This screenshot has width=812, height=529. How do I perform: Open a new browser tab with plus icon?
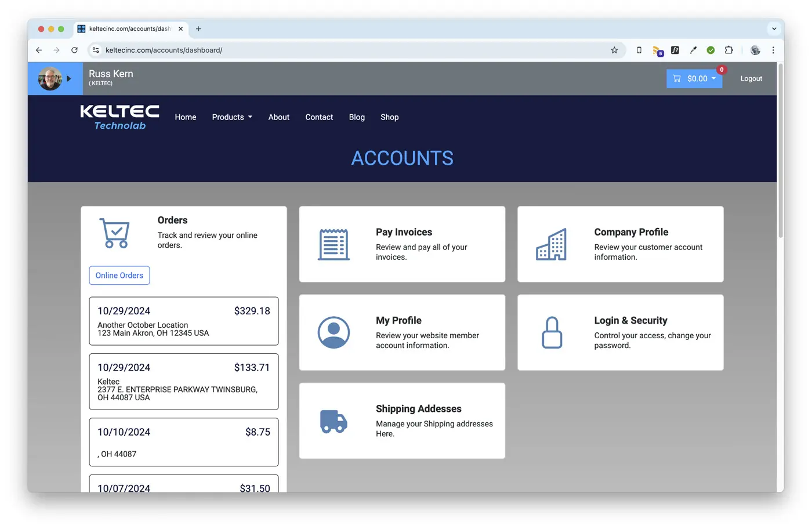(x=198, y=28)
